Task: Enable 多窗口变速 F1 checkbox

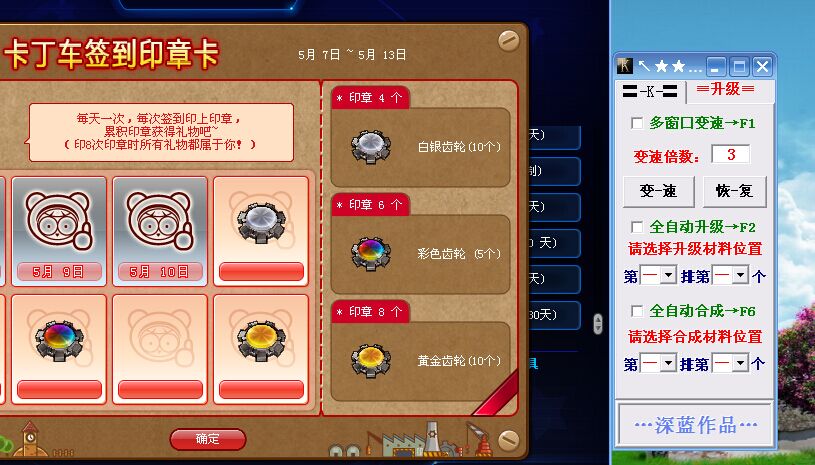Action: point(637,123)
